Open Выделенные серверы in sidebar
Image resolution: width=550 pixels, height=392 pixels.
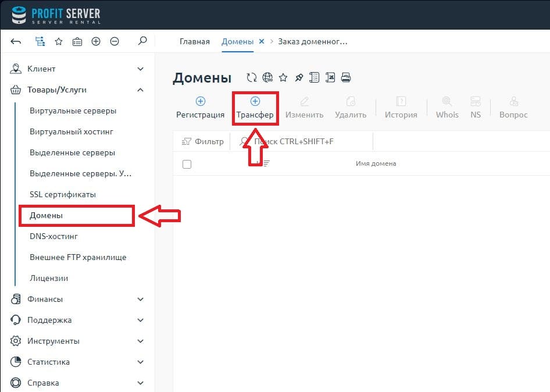click(x=72, y=152)
